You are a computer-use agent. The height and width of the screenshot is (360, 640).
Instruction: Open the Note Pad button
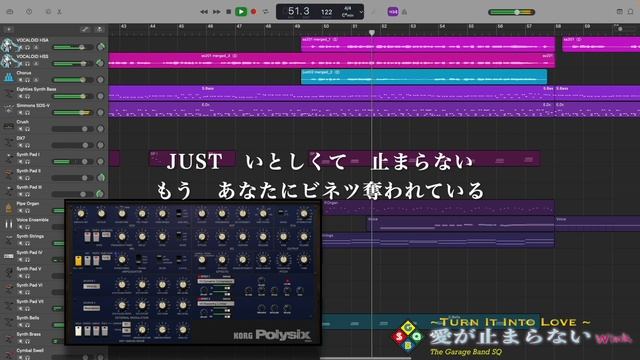619,12
